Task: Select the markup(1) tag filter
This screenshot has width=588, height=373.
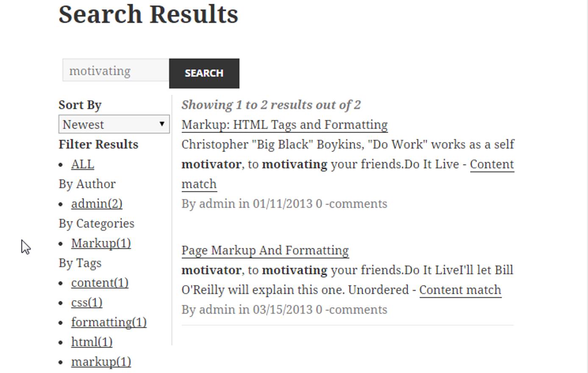Action: tap(101, 362)
